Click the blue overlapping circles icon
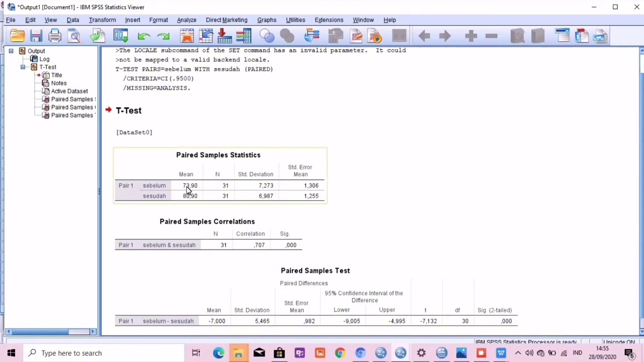 point(267,36)
